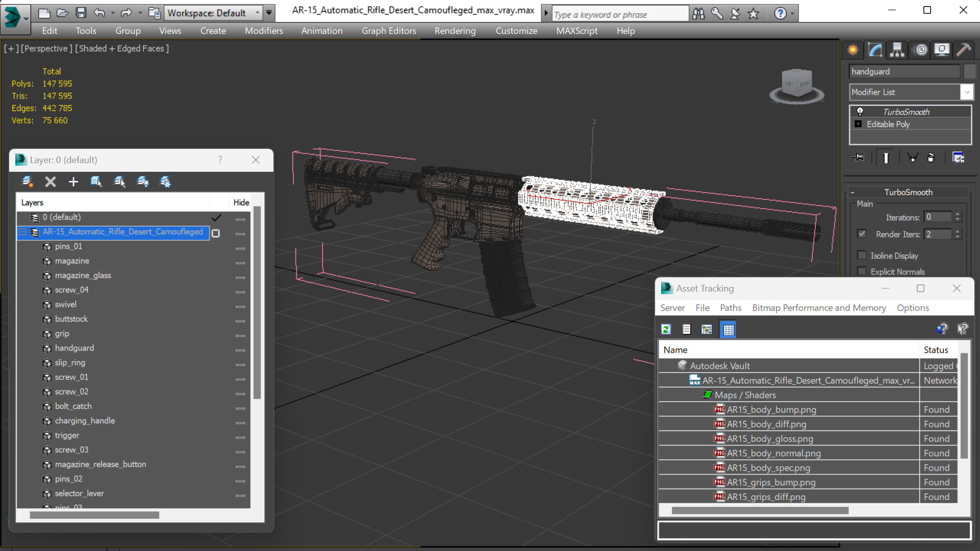Screen dimensions: 980x551
Task: Open the Modifiers menu
Action: (x=264, y=31)
